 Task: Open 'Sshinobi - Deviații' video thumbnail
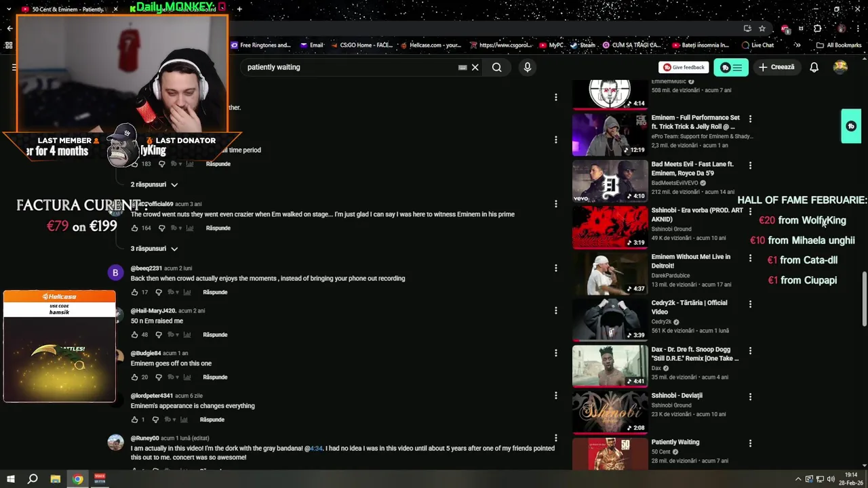[x=610, y=412]
